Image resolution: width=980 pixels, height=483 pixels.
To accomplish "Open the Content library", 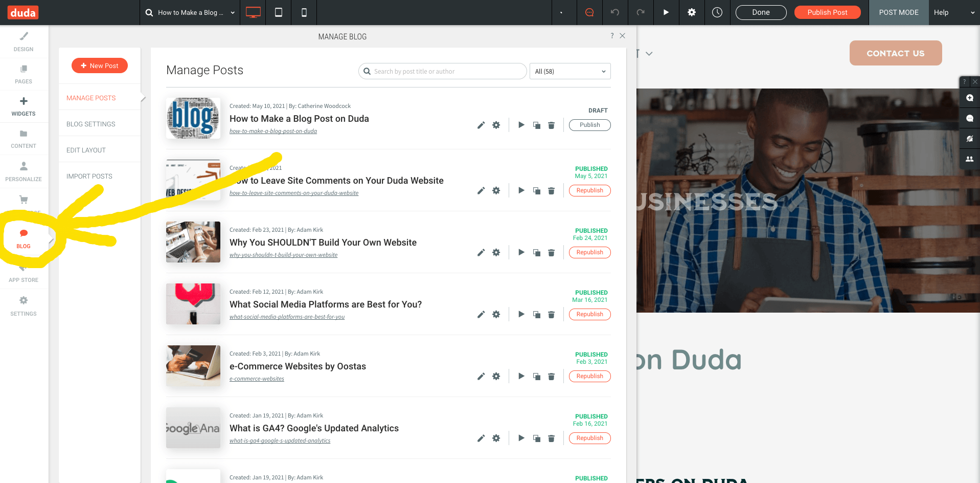I will (24, 139).
